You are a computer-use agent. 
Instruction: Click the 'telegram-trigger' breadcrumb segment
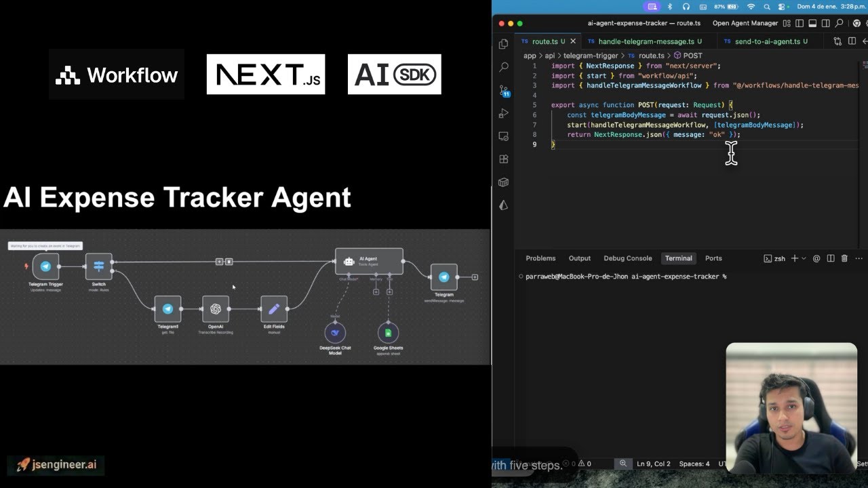pyautogui.click(x=591, y=56)
